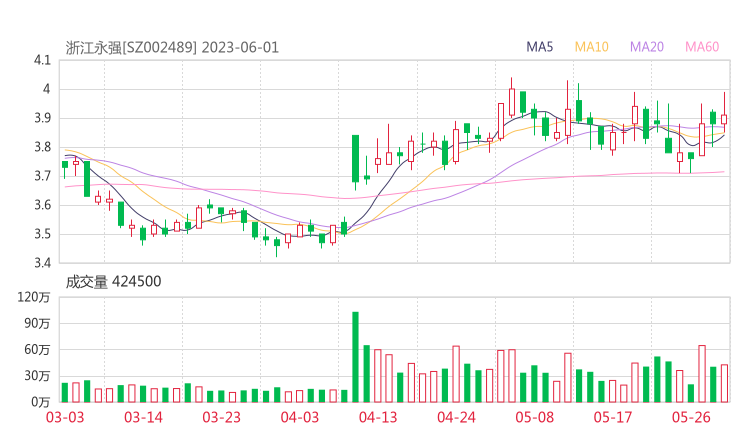Image resolution: width=740 pixels, height=440 pixels.
Task: Click the MA20 legend label
Action: click(x=647, y=47)
